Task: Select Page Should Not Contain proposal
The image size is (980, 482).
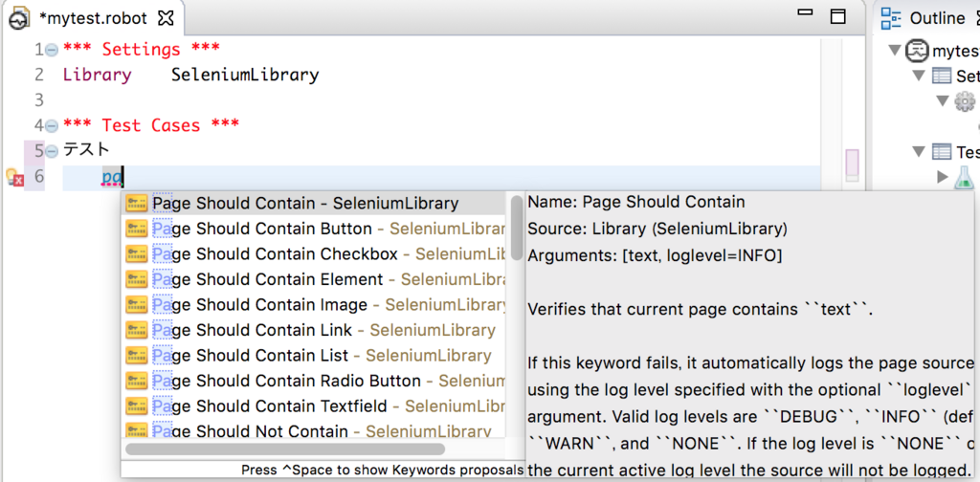Action: (x=256, y=431)
